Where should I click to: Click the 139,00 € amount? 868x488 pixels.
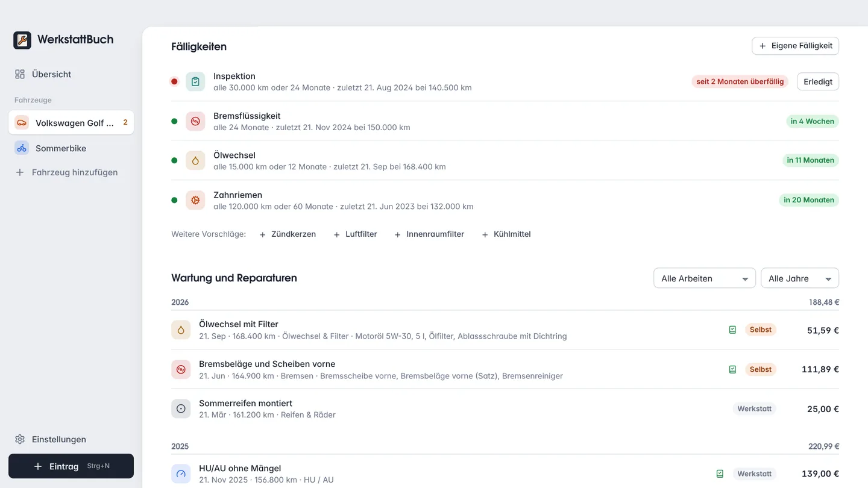[820, 474]
